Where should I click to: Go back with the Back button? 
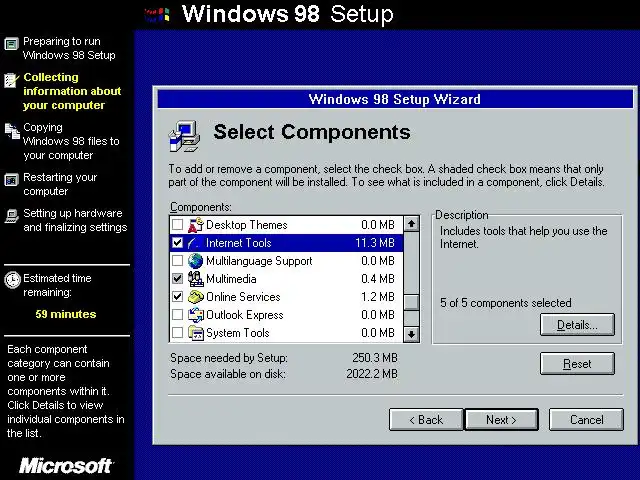[426, 420]
